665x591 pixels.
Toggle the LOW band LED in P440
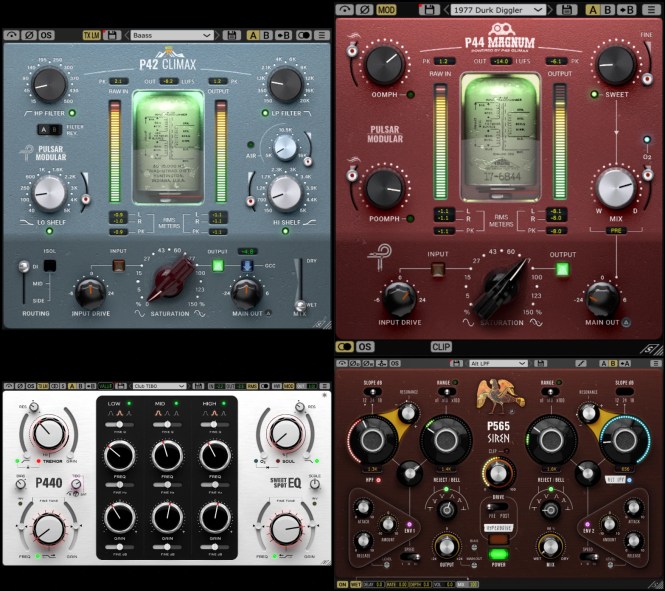129,403
